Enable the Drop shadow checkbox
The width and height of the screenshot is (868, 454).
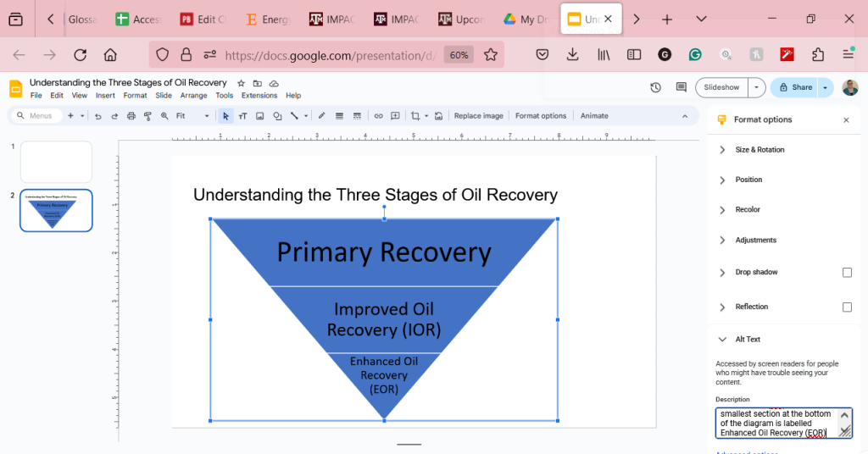(x=847, y=273)
